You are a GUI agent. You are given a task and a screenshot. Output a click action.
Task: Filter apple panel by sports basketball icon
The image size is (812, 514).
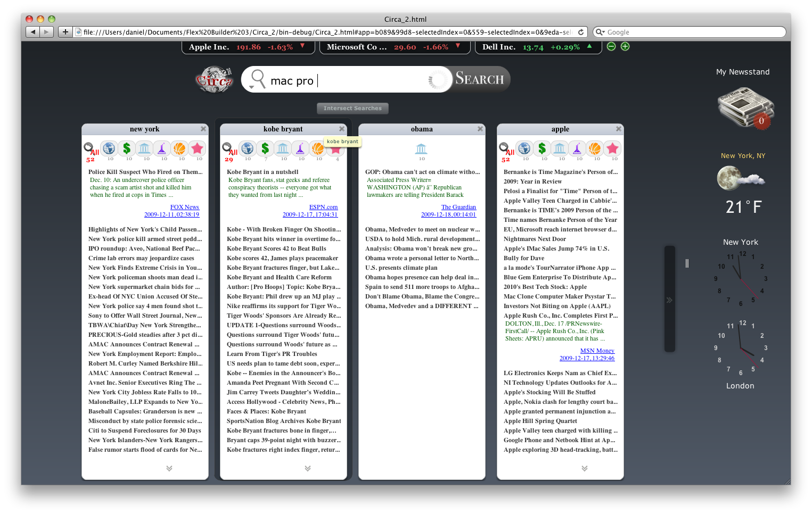click(x=595, y=148)
